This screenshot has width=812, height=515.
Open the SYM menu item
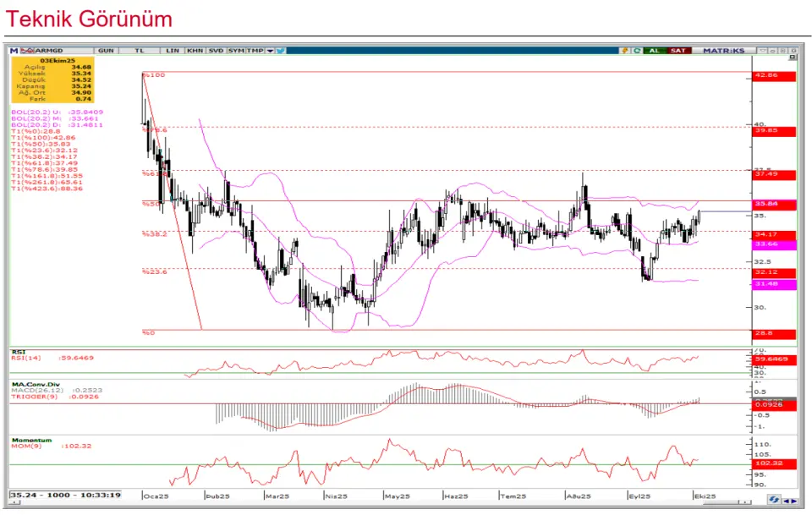pyautogui.click(x=236, y=51)
